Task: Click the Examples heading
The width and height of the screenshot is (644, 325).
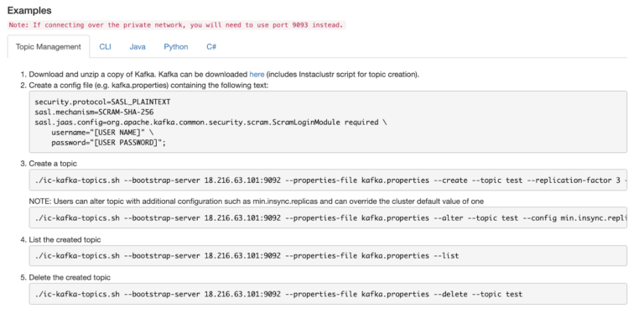Action: [29, 10]
